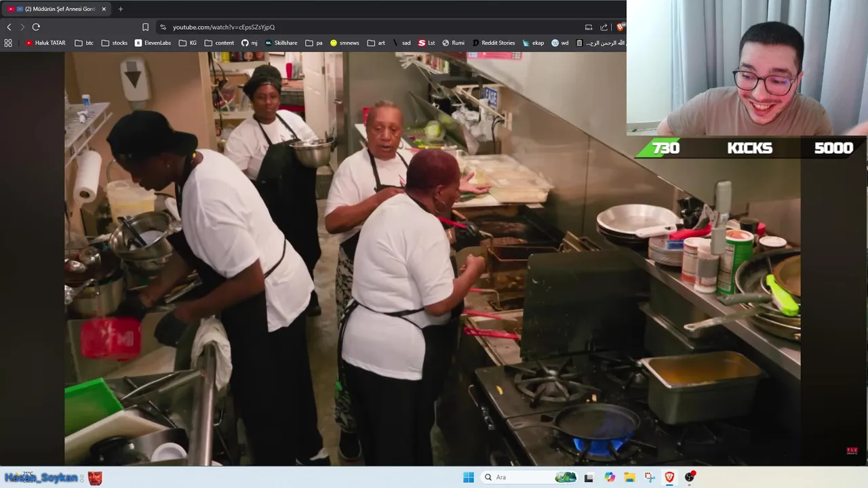The height and width of the screenshot is (488, 868).
Task: Open the wd WordPress bookmark
Action: point(560,43)
